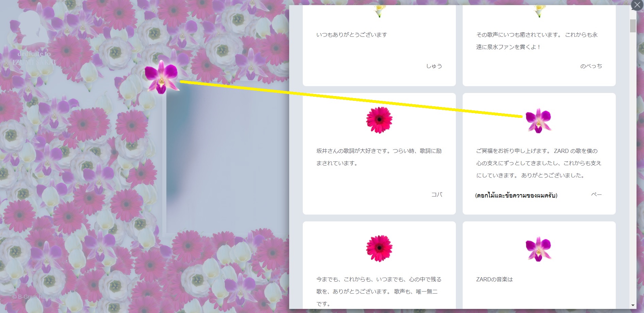Click the scrollbar thumb of the message panel

633,26
